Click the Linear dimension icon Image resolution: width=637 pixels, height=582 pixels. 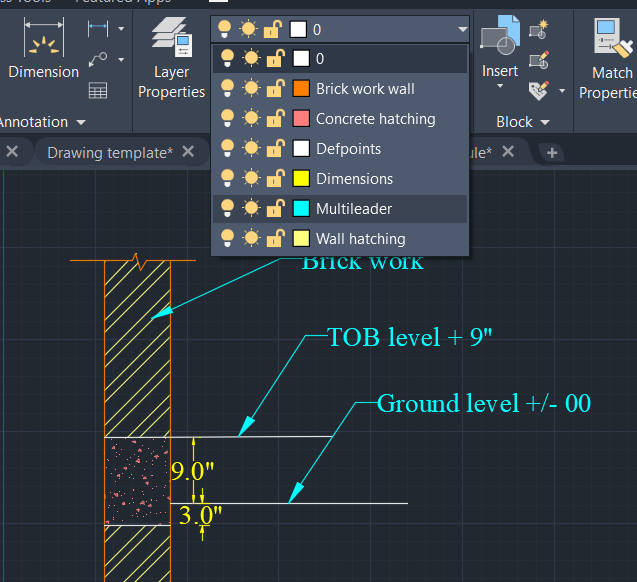coord(98,29)
